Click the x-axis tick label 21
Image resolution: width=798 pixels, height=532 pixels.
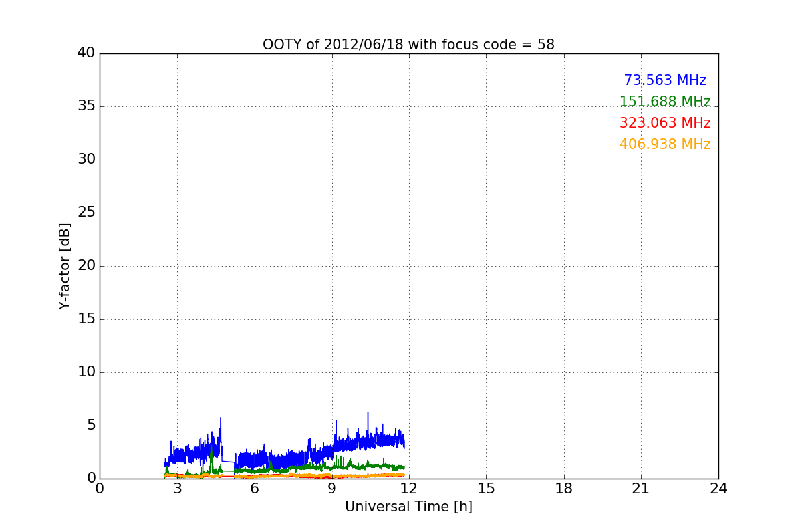tap(641, 489)
